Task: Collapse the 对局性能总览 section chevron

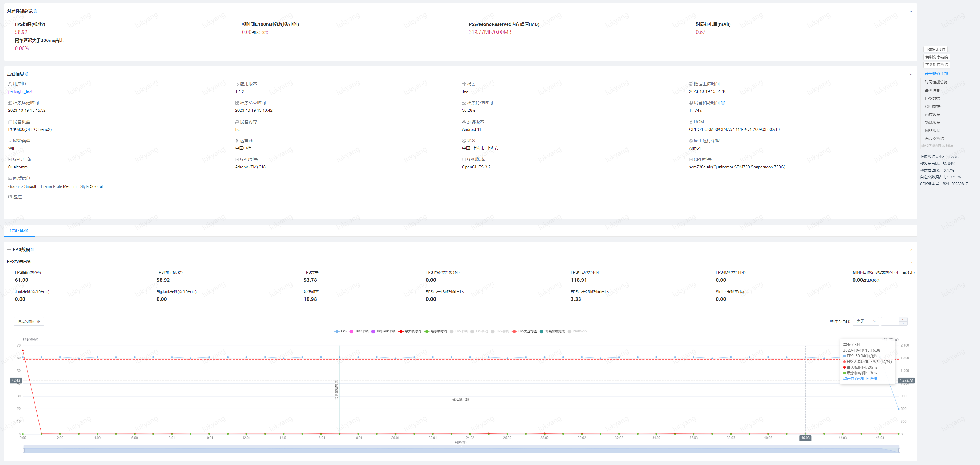Action: click(911, 11)
